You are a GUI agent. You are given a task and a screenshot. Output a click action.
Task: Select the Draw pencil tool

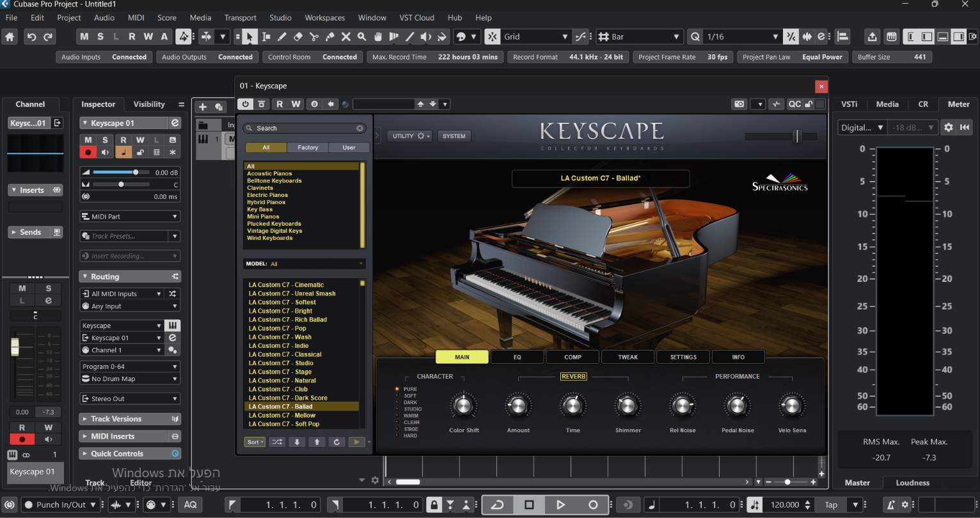282,37
